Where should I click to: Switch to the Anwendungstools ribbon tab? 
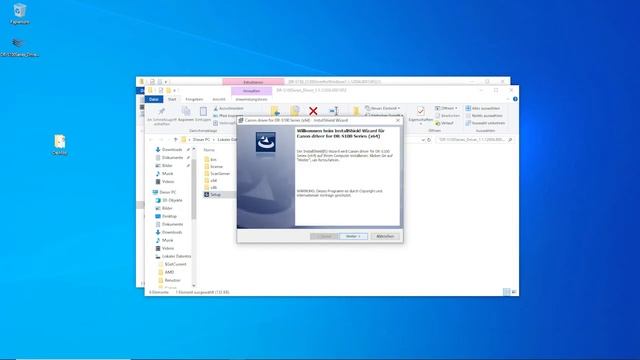coord(251,99)
